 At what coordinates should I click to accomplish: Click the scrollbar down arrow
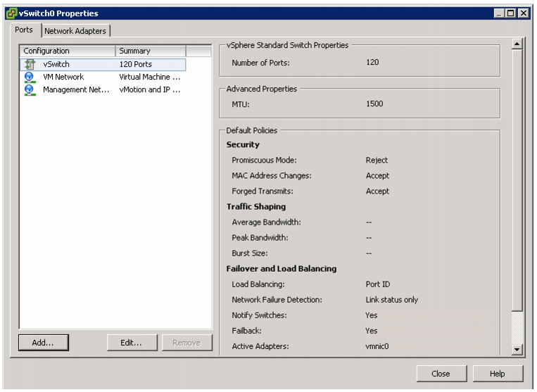pyautogui.click(x=517, y=350)
